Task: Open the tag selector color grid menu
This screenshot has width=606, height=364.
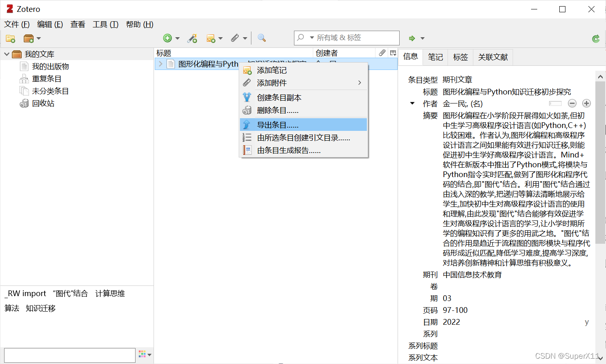Action: click(145, 354)
